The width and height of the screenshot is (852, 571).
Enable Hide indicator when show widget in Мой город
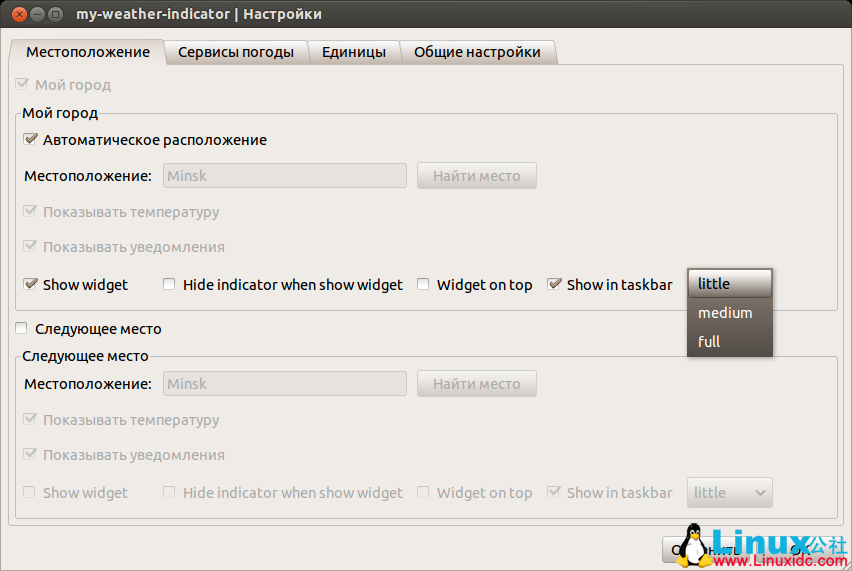pyautogui.click(x=170, y=285)
